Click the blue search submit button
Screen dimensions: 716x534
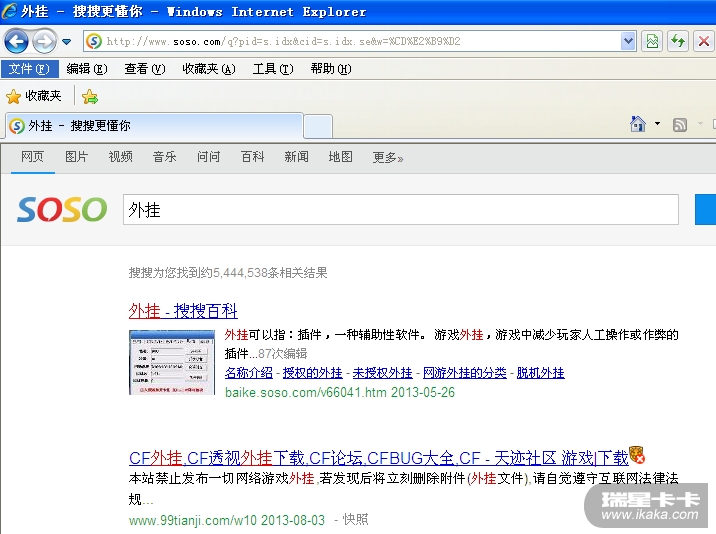click(x=705, y=210)
